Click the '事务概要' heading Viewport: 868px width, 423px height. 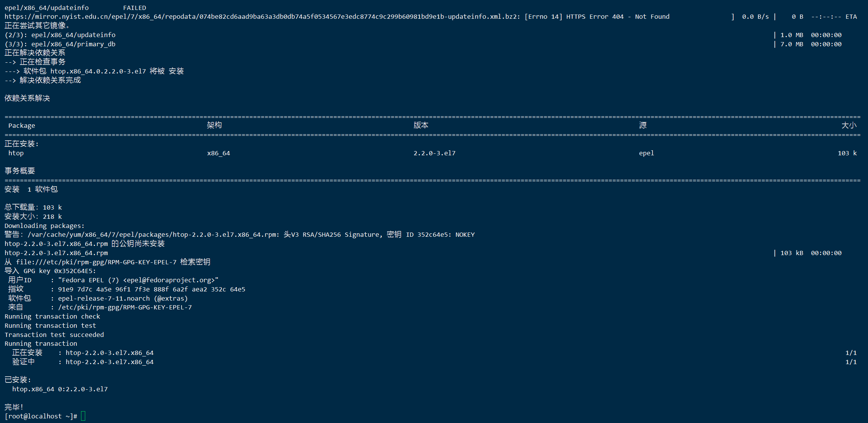tap(20, 171)
